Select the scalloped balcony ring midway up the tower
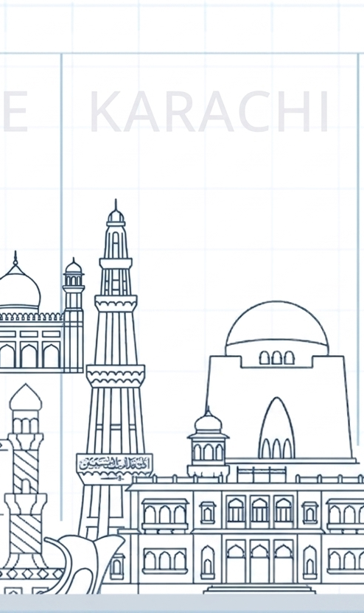The height and width of the screenshot is (613, 364). 116,376
